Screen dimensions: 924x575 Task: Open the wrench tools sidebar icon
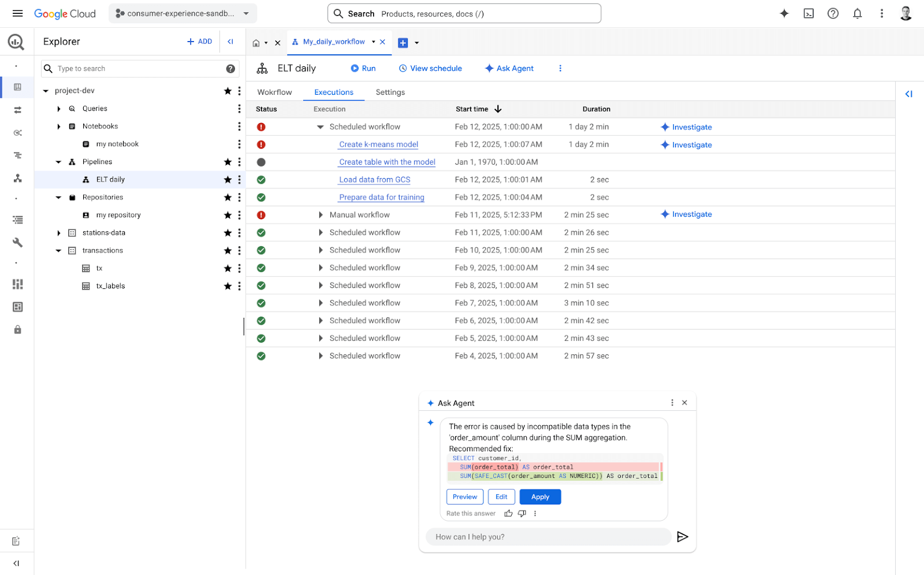click(18, 242)
